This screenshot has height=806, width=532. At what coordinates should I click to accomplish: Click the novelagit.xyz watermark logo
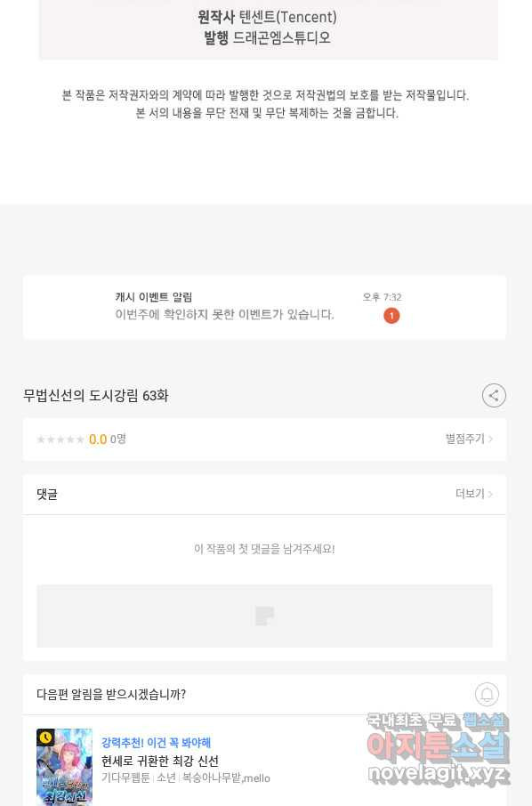(439, 772)
